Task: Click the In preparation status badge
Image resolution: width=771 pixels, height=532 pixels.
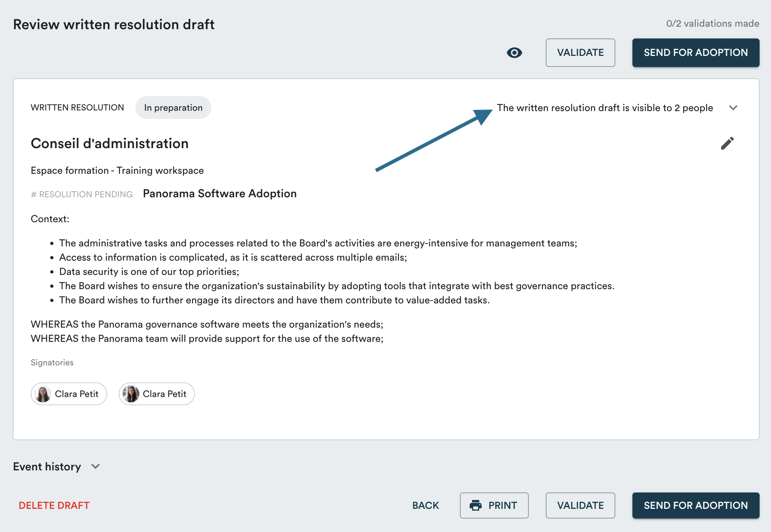Action: [173, 108]
